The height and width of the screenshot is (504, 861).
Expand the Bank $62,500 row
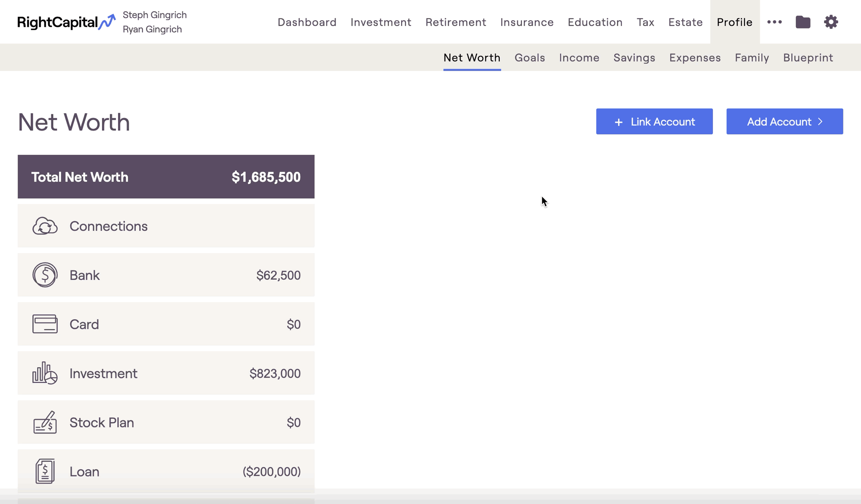[x=166, y=275]
